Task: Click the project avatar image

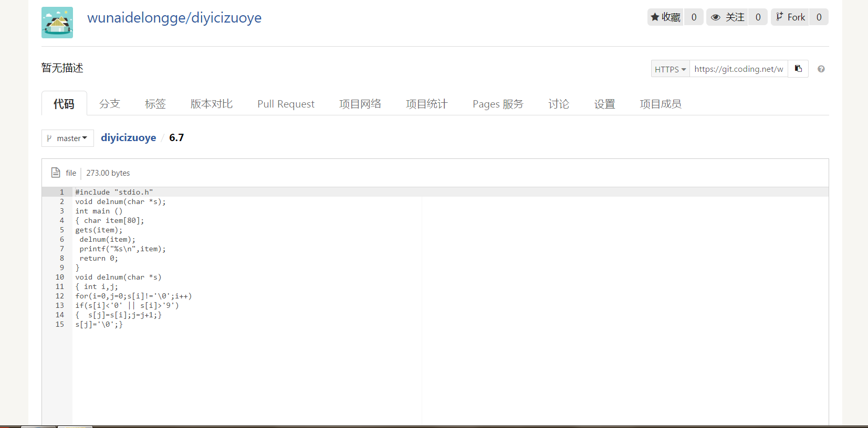Action: [x=57, y=23]
